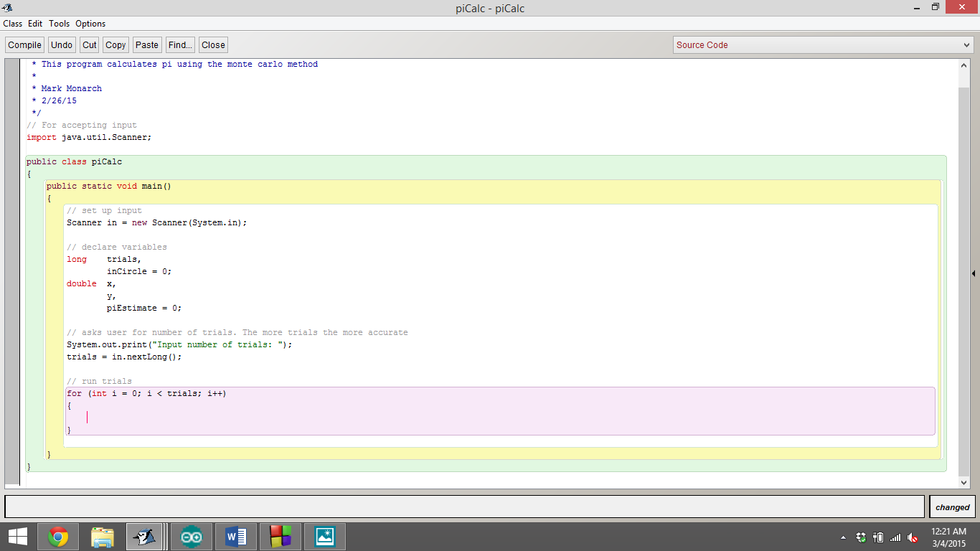Open the Windows Start button
The height and width of the screenshot is (551, 980).
(x=18, y=537)
